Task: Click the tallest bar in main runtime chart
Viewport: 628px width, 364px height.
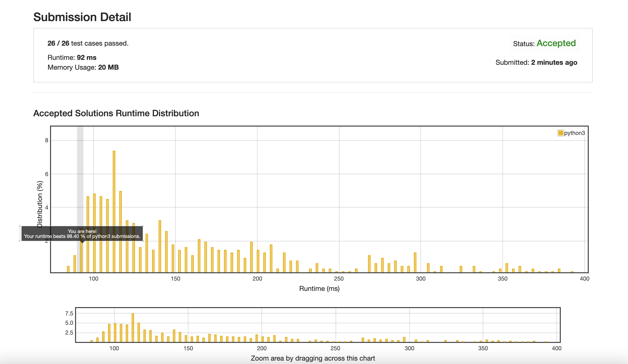Action: pos(114,212)
